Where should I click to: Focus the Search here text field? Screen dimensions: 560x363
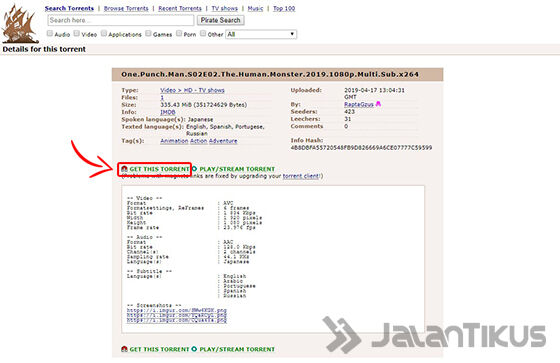coord(121,20)
